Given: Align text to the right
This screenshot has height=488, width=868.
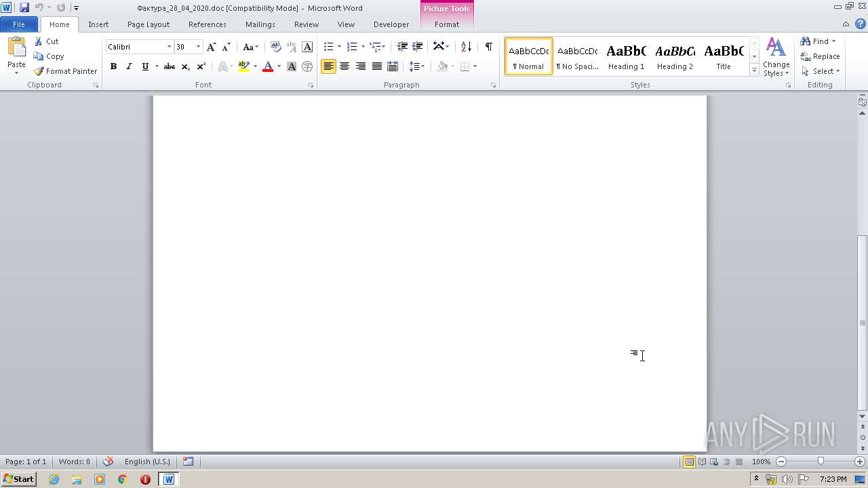Looking at the screenshot, I should (361, 66).
